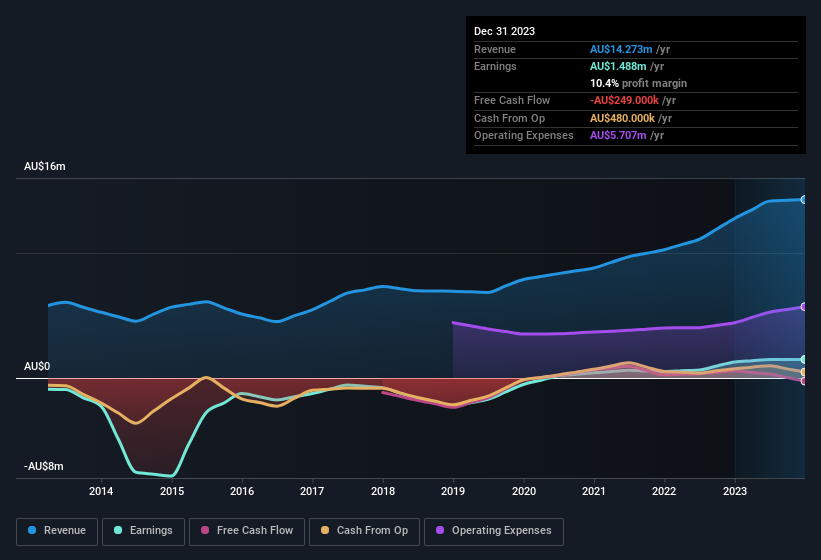This screenshot has width=821, height=560.
Task: Select the teal Earnings line endpoint marker
Action: pos(804,359)
